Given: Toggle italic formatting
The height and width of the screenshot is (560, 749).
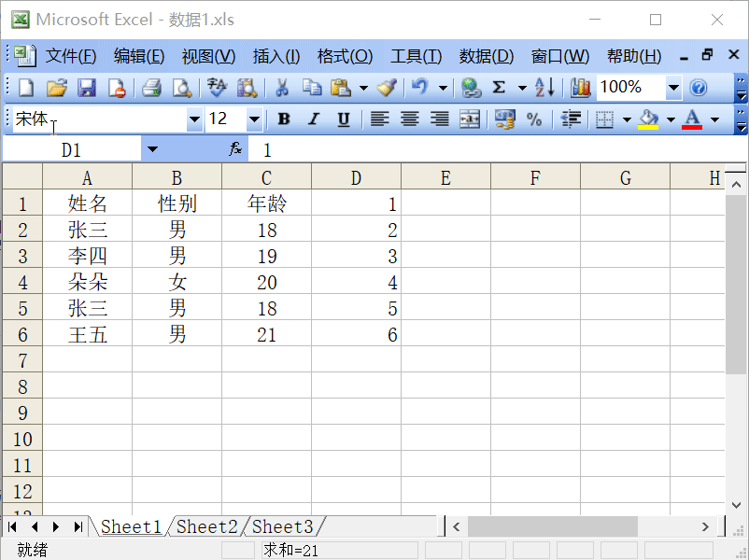Looking at the screenshot, I should (x=314, y=119).
